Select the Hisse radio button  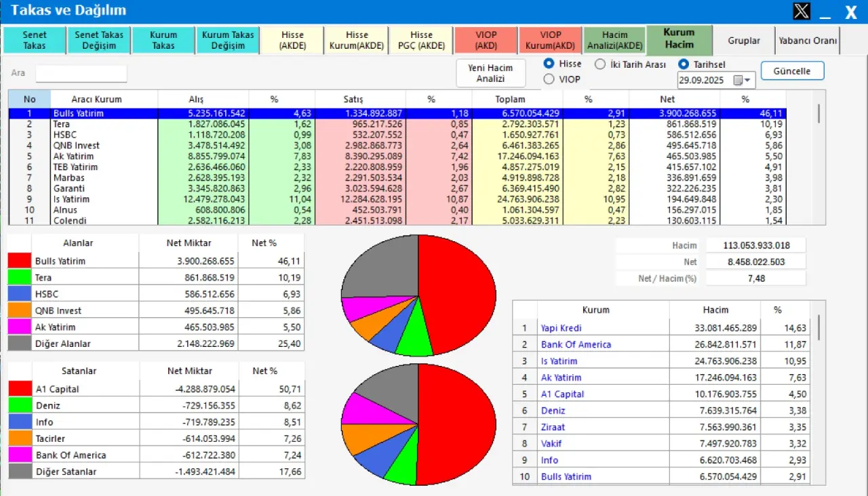click(x=549, y=64)
